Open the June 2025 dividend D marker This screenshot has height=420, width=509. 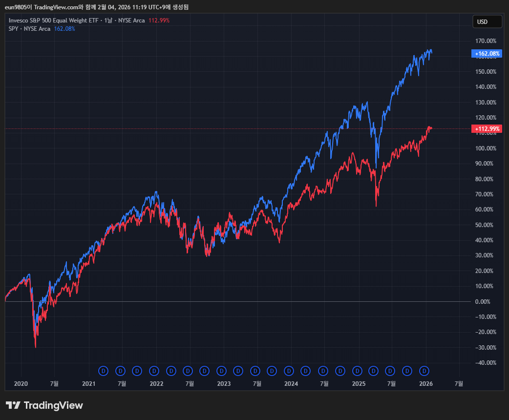coord(390,371)
